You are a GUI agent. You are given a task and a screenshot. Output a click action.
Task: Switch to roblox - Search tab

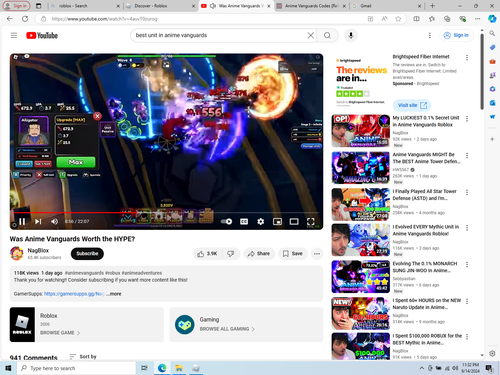85,6
